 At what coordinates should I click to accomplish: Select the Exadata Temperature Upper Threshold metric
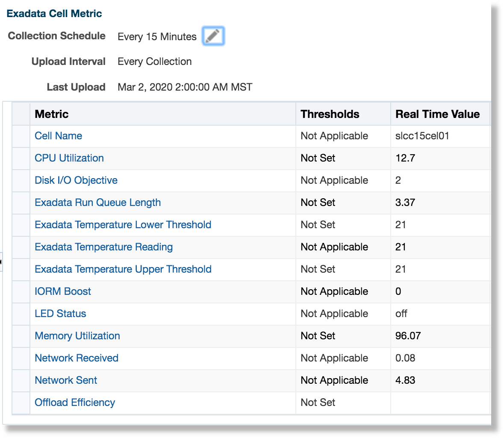point(123,269)
